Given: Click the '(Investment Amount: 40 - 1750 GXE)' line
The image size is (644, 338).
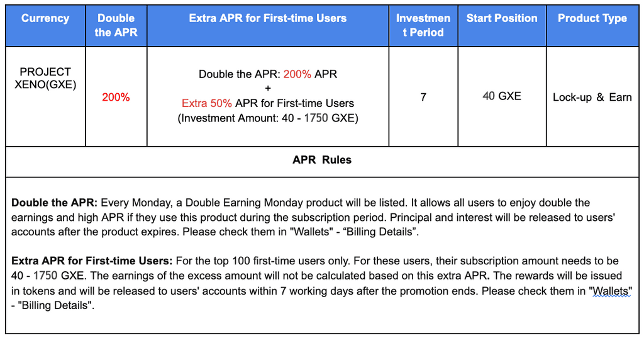Looking at the screenshot, I should pyautogui.click(x=267, y=118).
